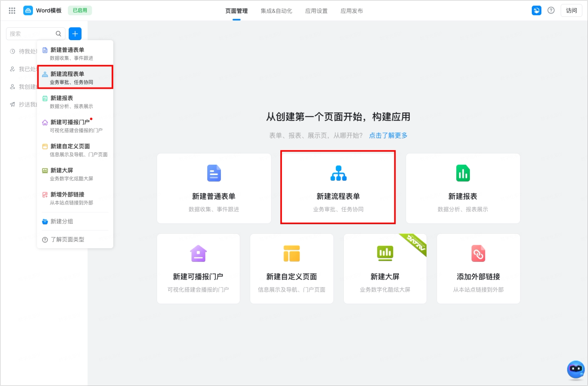
Task: Click the blue icon beside the help button
Action: [537, 10]
